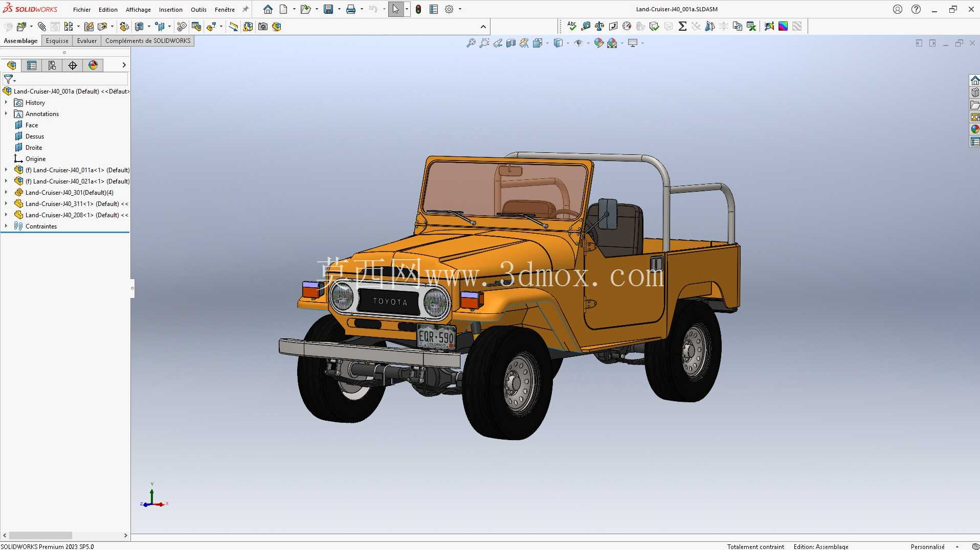Expand the manager panel tabs arrow
The width and height of the screenshot is (980, 550).
(124, 65)
